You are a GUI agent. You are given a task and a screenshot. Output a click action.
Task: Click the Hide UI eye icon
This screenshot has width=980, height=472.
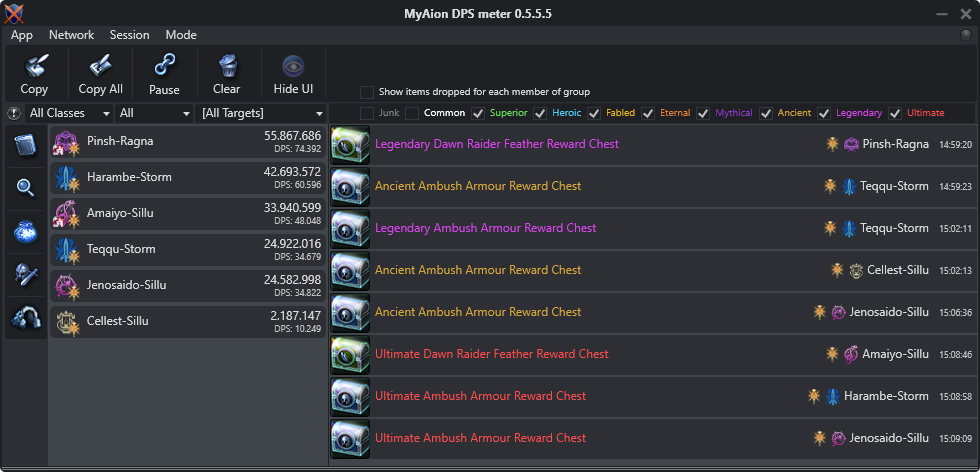[293, 66]
